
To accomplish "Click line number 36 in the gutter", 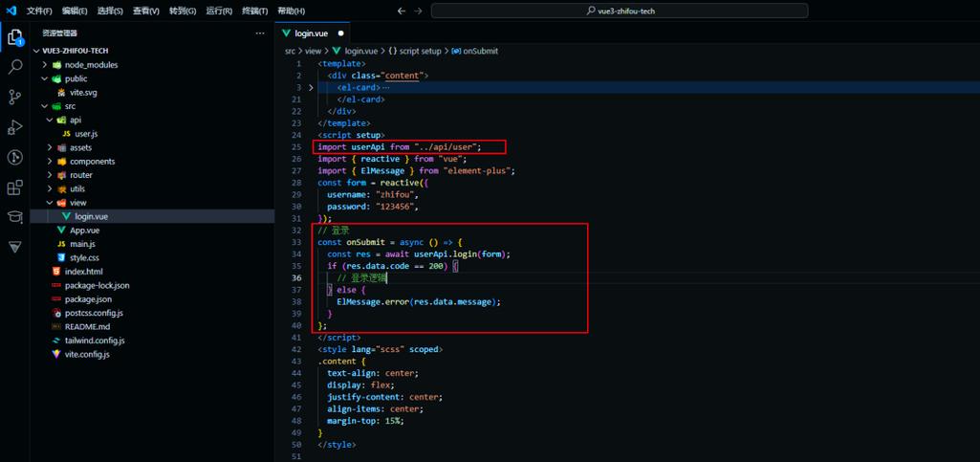I will (x=296, y=277).
